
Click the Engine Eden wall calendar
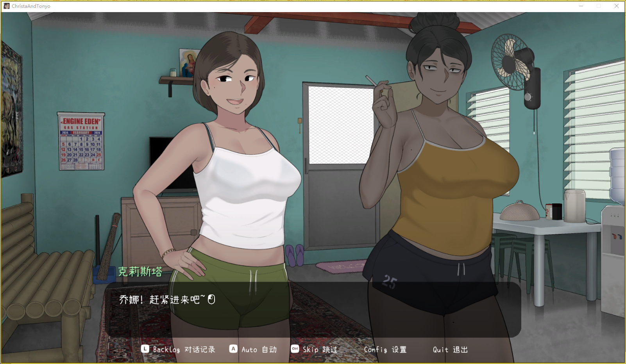pos(81,141)
